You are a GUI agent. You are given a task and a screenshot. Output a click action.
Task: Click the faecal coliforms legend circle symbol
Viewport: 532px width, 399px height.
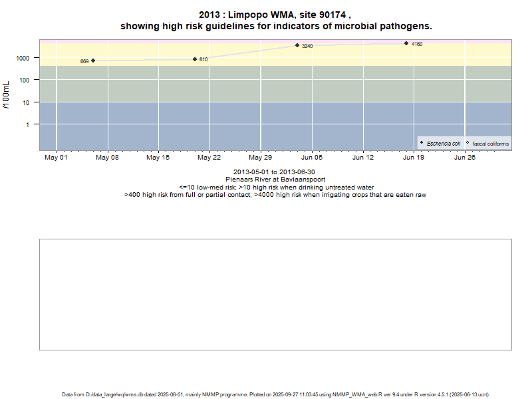(x=467, y=143)
